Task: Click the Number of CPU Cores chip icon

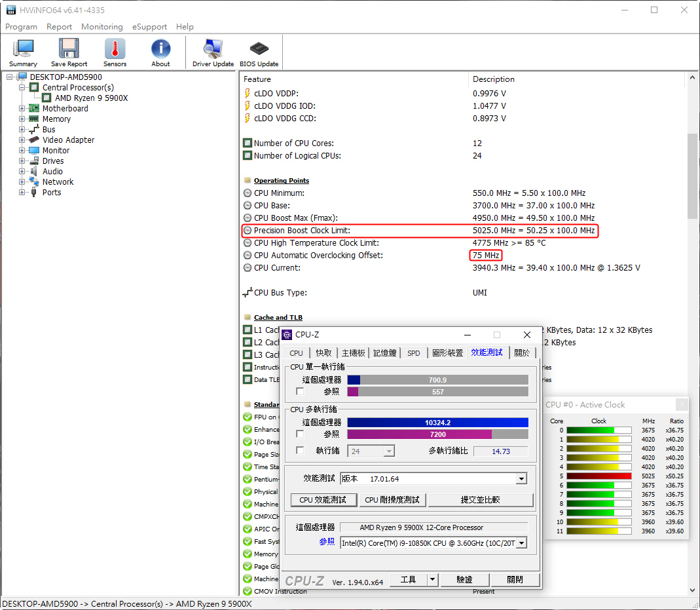Action: pos(248,143)
